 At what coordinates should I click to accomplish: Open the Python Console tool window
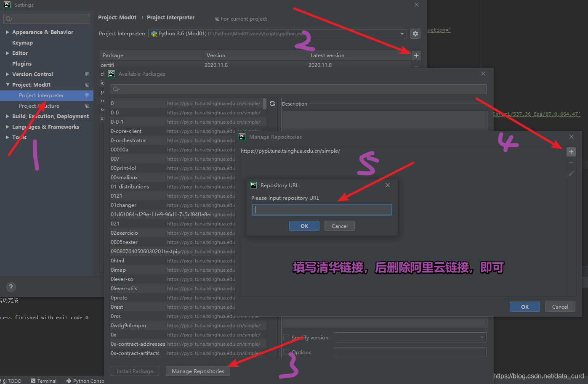coord(85,381)
